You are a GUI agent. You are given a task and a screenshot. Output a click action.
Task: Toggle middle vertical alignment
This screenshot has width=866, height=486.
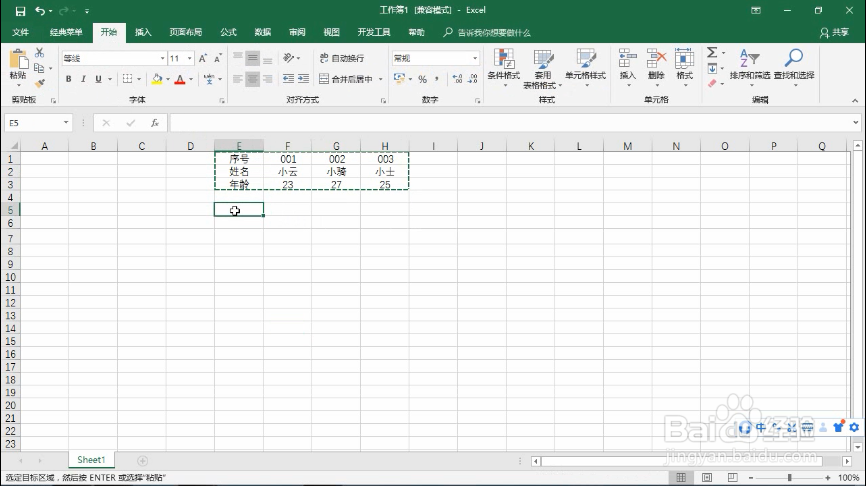click(252, 58)
